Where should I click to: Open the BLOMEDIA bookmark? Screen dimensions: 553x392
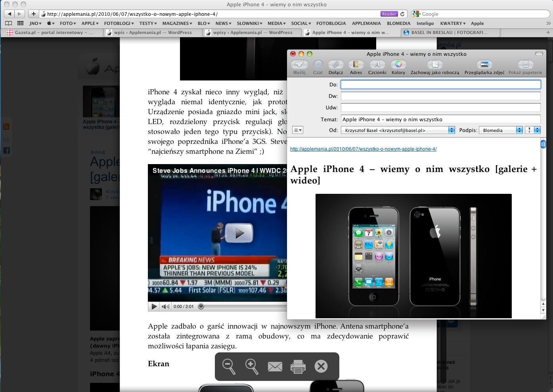(398, 23)
